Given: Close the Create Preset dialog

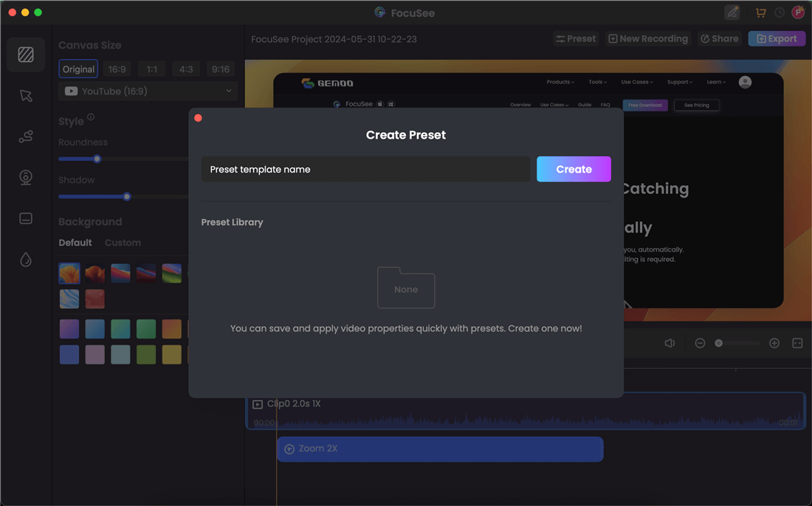Looking at the screenshot, I should tap(198, 118).
